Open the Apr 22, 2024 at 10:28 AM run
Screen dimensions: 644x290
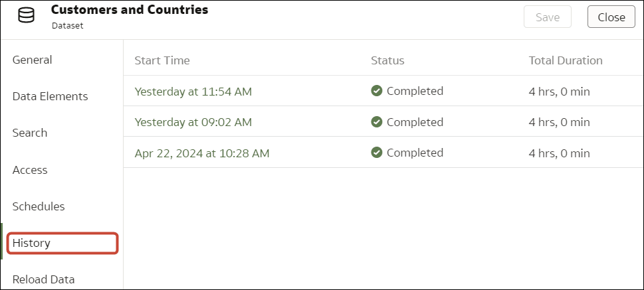[x=201, y=153]
